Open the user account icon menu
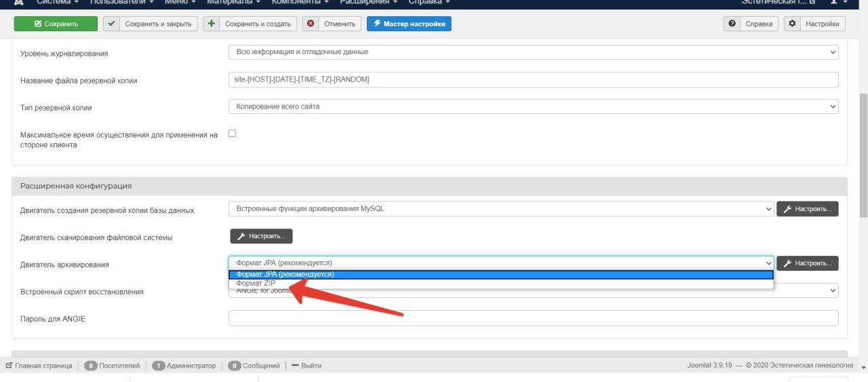Image resolution: width=868 pixels, height=382 pixels. [839, 3]
